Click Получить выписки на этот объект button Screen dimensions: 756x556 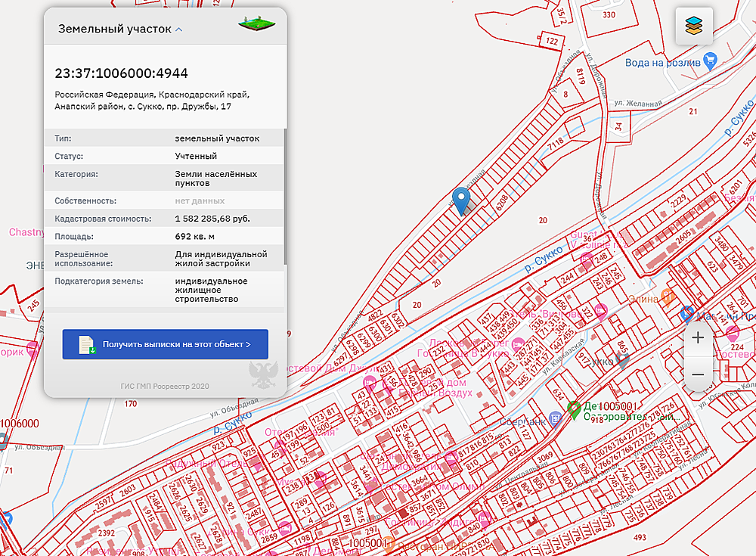tap(166, 344)
